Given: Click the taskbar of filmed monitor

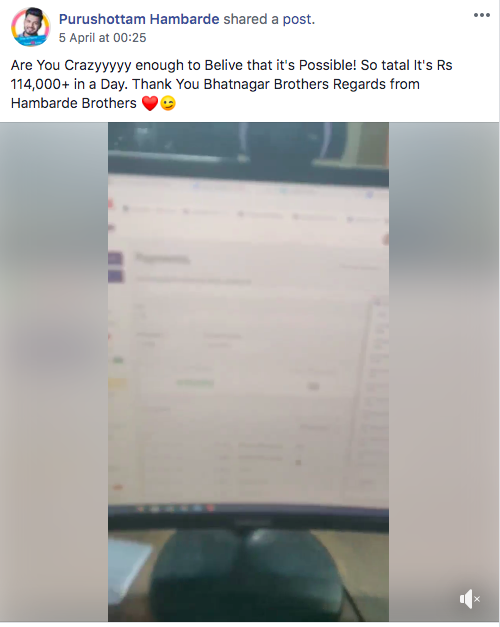Looking at the screenshot, I should (x=248, y=509).
